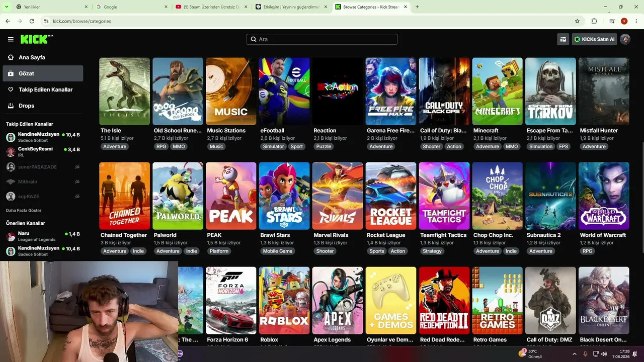This screenshot has width=644, height=362.
Task: Switch to the Google tab
Action: (132, 7)
